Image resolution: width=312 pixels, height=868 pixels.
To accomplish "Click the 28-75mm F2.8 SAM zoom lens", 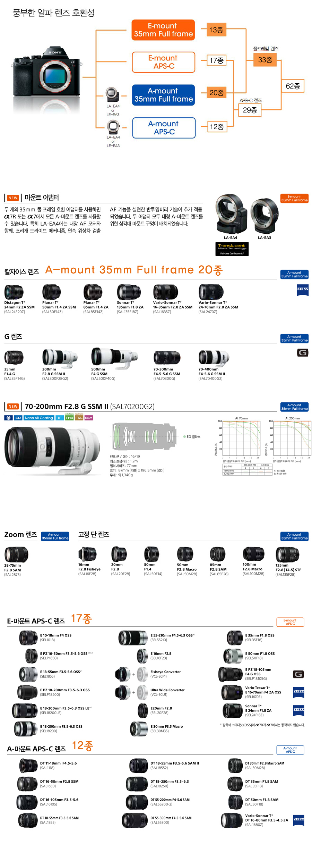I will click(16, 554).
